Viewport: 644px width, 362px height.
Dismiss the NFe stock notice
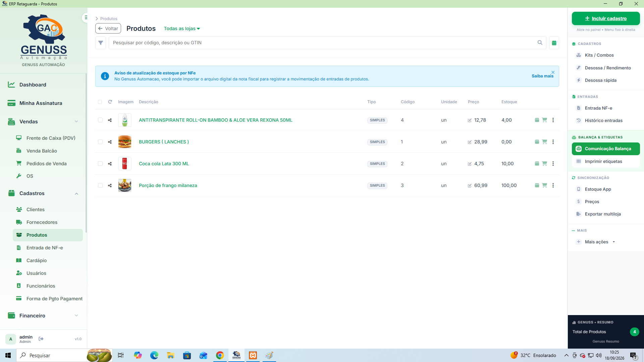(x=553, y=72)
